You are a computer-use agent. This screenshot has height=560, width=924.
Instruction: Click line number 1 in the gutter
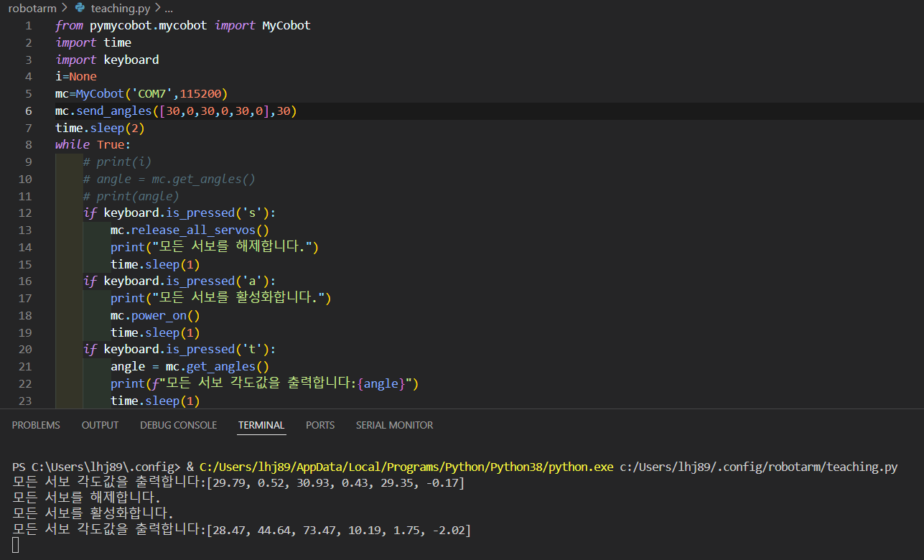[x=29, y=25]
